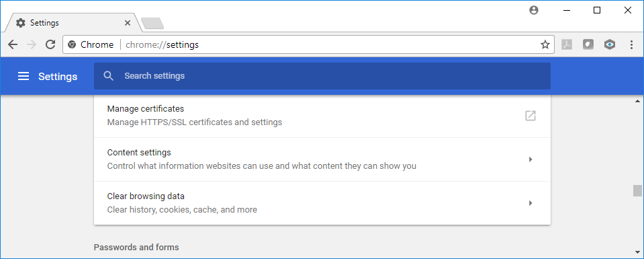Click the Search settings field
The image size is (644, 259).
pyautogui.click(x=322, y=76)
